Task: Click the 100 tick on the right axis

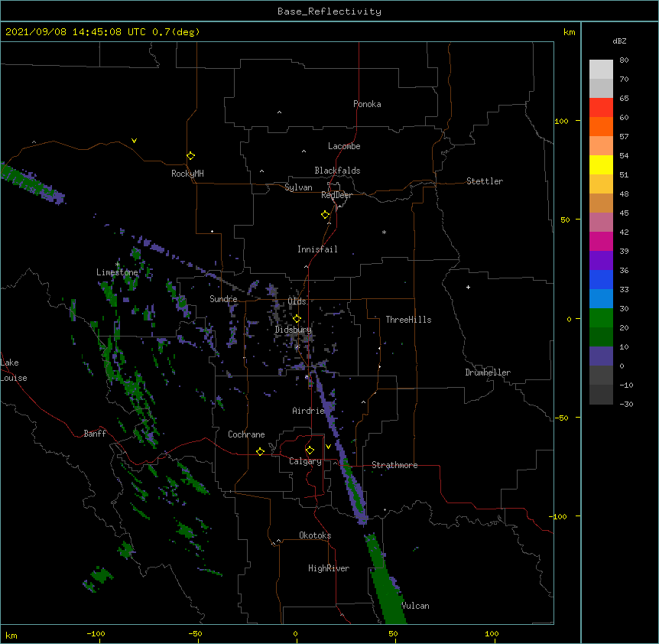Action: [x=561, y=121]
